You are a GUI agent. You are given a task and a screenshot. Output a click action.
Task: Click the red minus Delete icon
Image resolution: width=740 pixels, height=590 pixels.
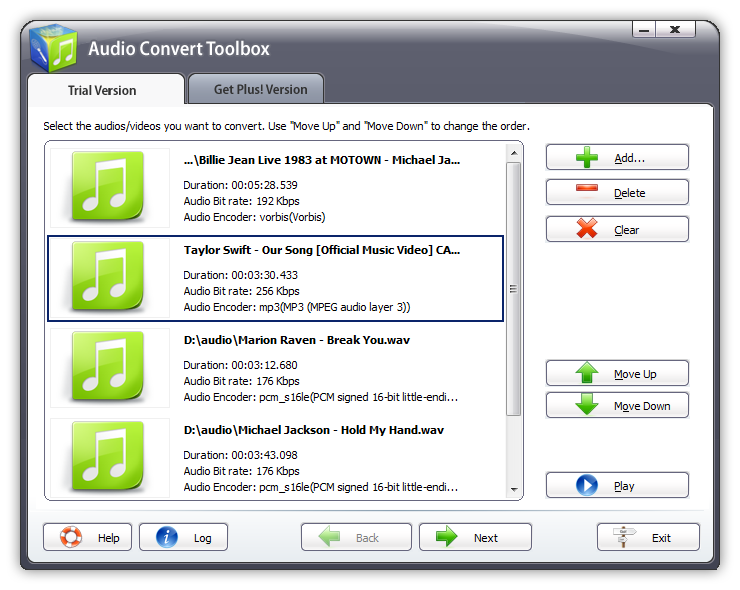tap(587, 188)
